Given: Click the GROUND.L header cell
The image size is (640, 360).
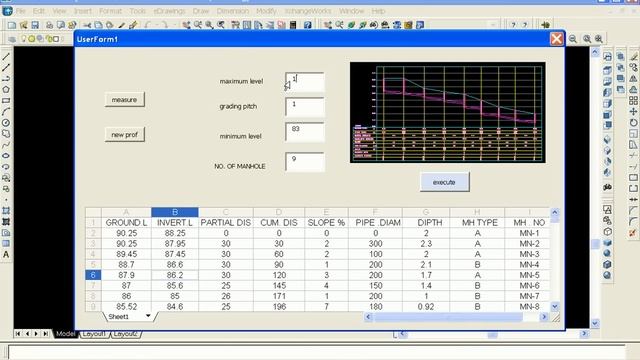Looking at the screenshot, I should click(126, 223).
